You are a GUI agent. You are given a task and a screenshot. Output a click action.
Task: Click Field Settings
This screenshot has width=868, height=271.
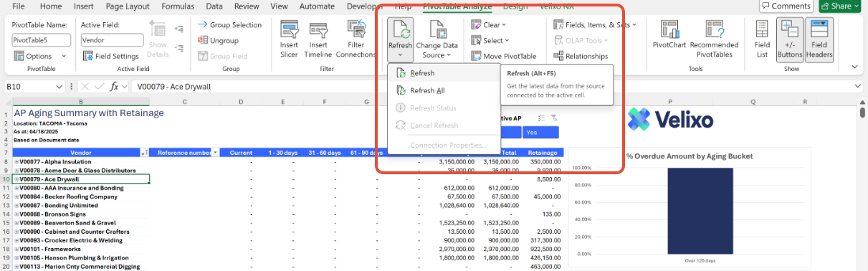tap(110, 56)
